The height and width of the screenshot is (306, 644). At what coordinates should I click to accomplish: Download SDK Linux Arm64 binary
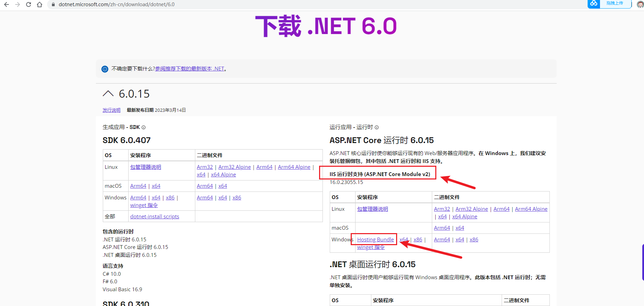point(264,167)
